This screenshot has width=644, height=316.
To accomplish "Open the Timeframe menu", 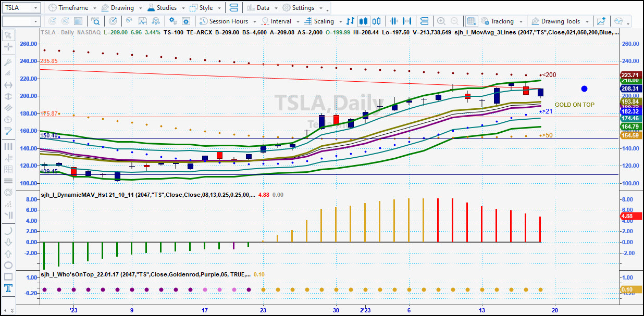I will coord(68,8).
